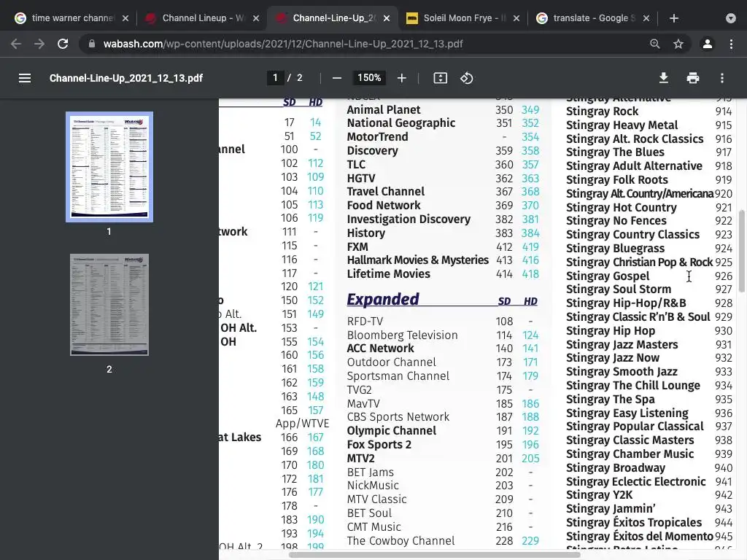The height and width of the screenshot is (560, 747).
Task: Click The Cowboy Channel text
Action: pos(400,540)
